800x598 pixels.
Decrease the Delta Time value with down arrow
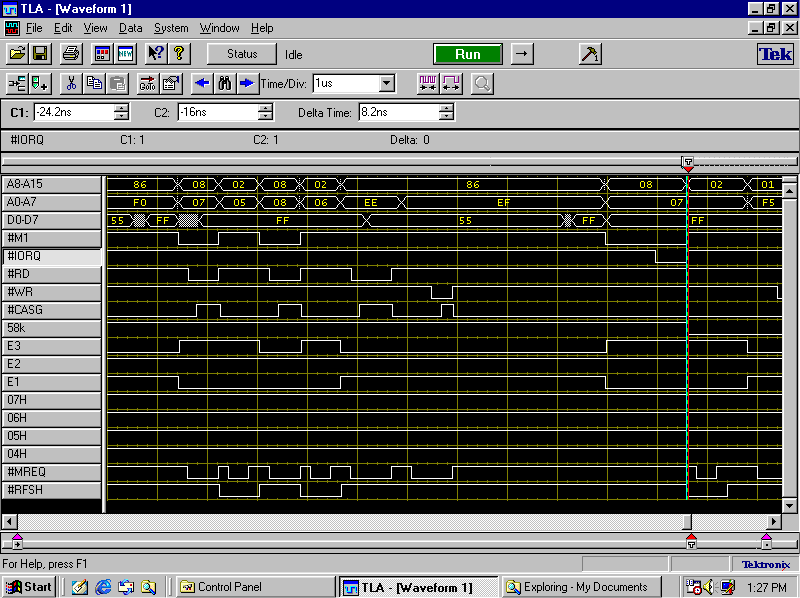pyautogui.click(x=446, y=116)
